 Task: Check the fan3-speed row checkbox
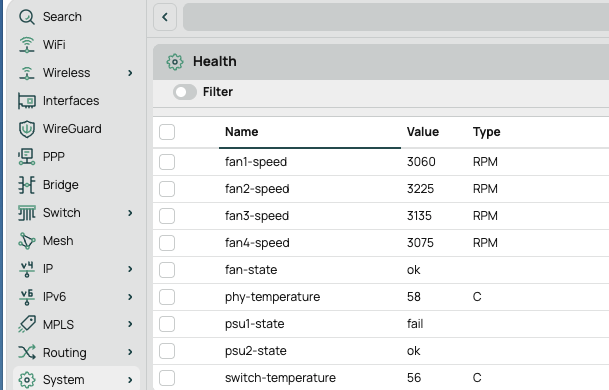click(167, 216)
